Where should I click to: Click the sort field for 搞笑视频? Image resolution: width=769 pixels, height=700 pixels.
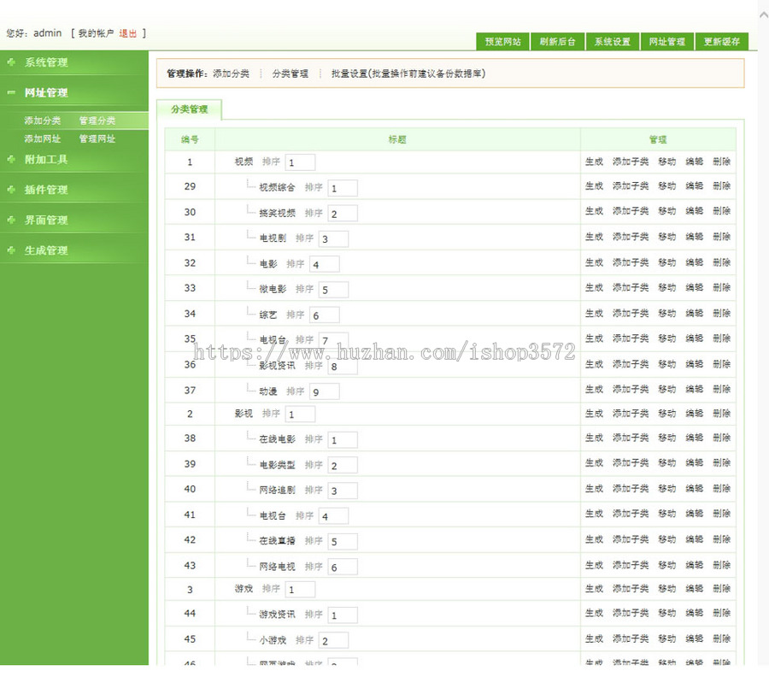(343, 214)
